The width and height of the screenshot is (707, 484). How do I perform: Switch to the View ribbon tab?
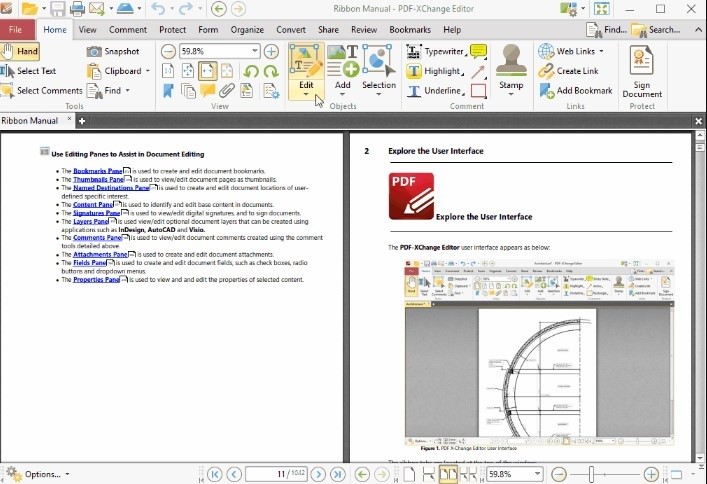pos(87,30)
